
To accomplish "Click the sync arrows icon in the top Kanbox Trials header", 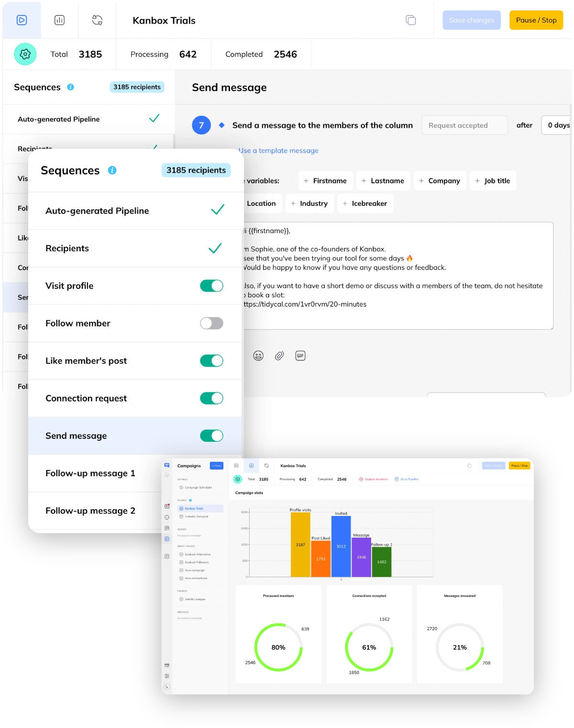I will click(x=97, y=20).
